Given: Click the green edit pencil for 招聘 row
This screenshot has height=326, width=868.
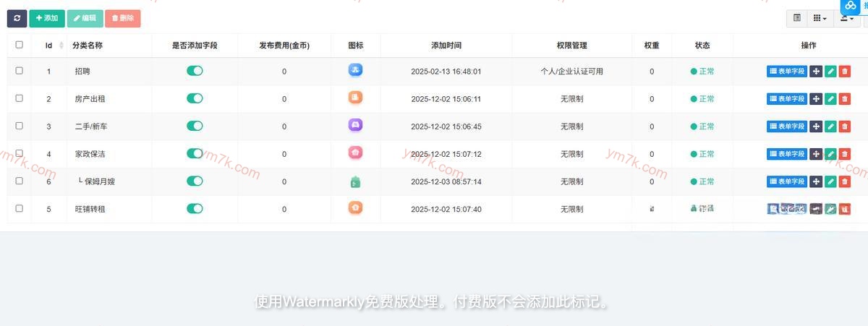Looking at the screenshot, I should (x=830, y=72).
